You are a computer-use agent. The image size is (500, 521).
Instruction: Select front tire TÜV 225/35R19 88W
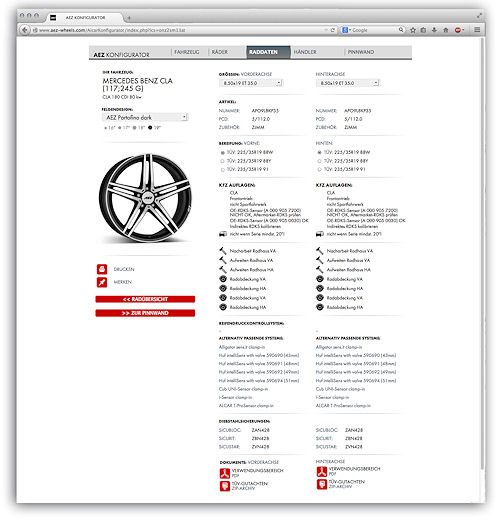tap(223, 153)
